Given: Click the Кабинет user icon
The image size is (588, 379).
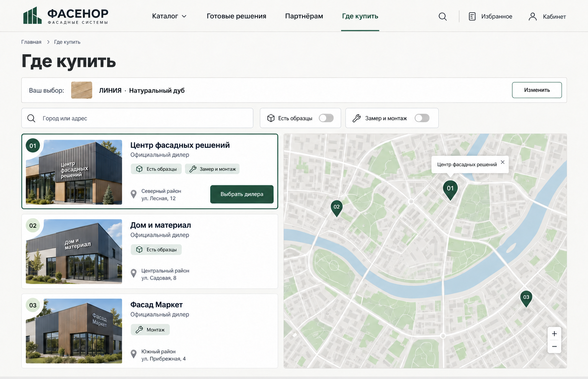Looking at the screenshot, I should pos(532,16).
